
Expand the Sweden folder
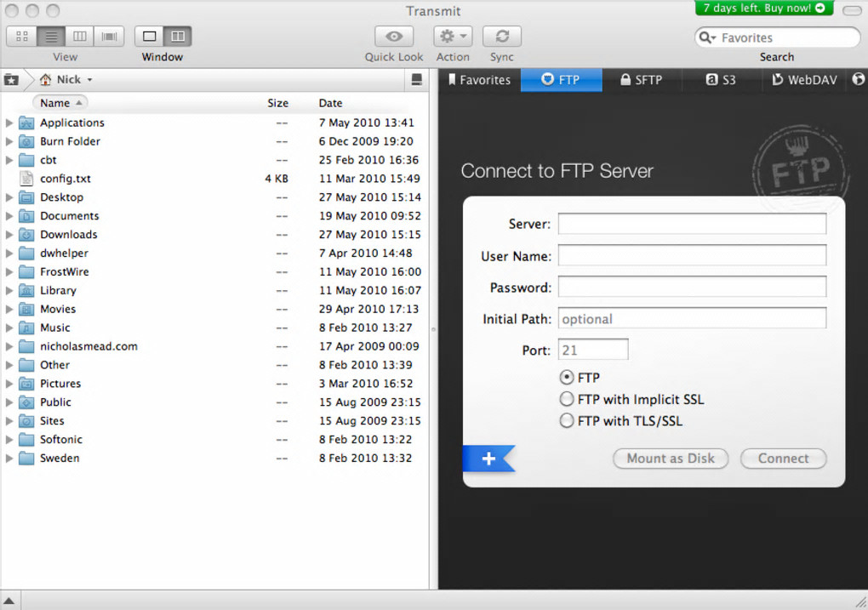coord(9,459)
